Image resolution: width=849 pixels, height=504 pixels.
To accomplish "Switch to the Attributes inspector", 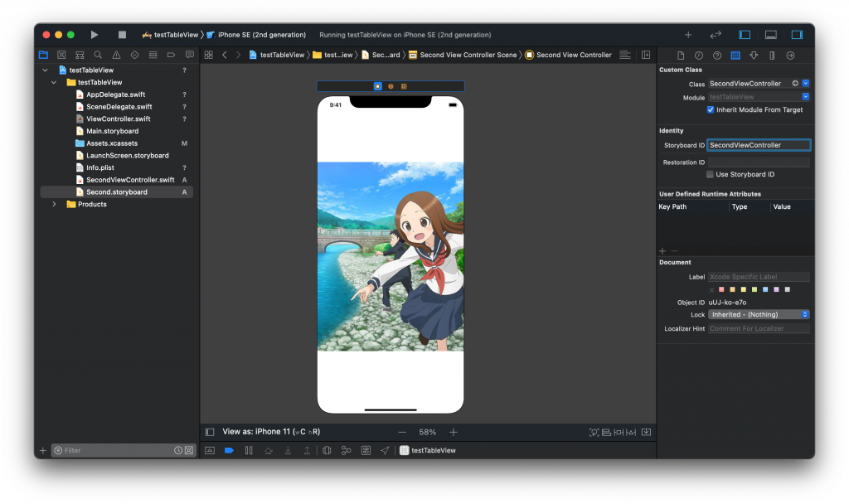I will point(753,56).
